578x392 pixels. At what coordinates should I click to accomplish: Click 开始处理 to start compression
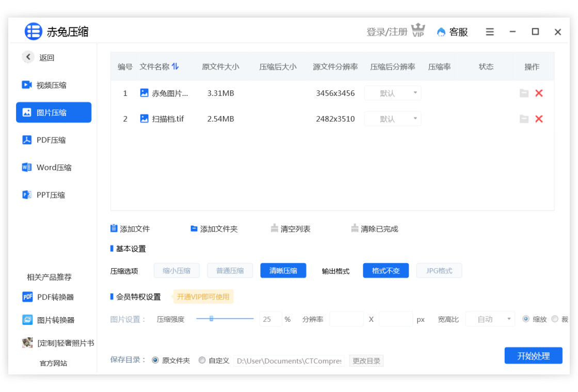(534, 355)
